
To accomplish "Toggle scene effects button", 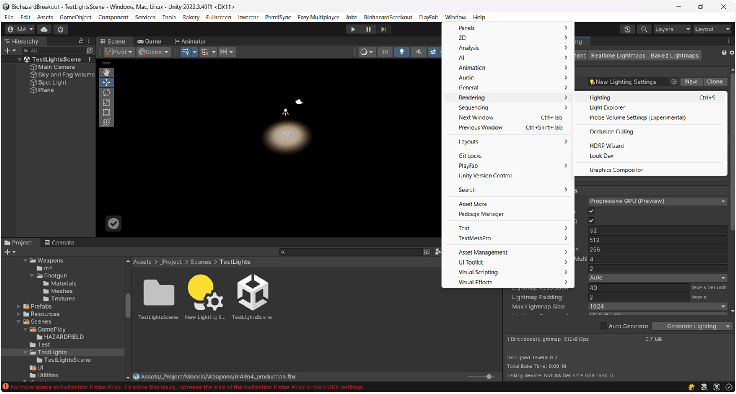I will pos(433,52).
